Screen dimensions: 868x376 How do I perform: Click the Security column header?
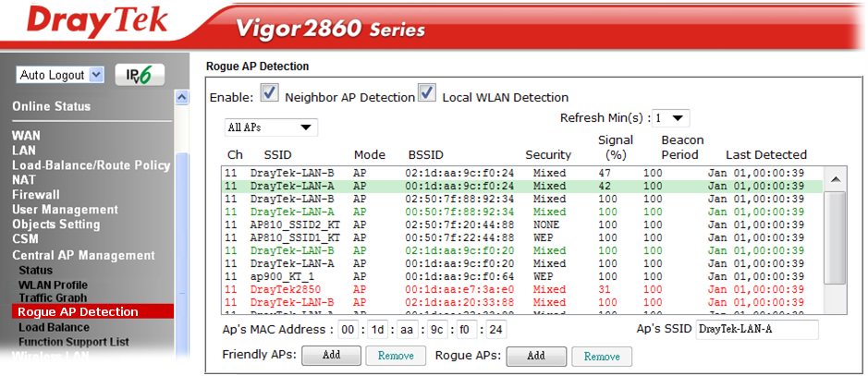tap(548, 155)
